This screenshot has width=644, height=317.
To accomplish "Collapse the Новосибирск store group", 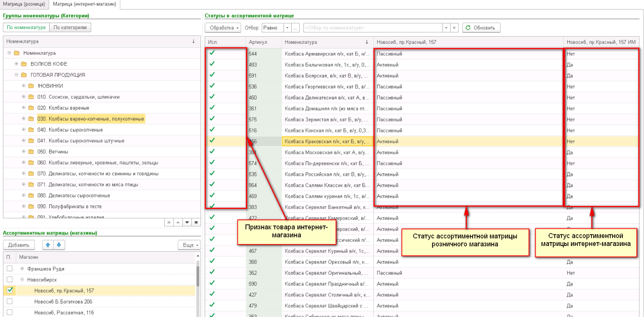I will pyautogui.click(x=22, y=280).
